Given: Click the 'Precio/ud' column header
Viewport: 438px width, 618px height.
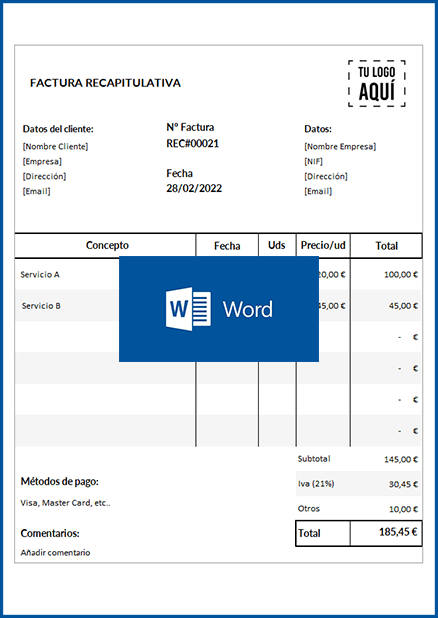Looking at the screenshot, I should [323, 245].
